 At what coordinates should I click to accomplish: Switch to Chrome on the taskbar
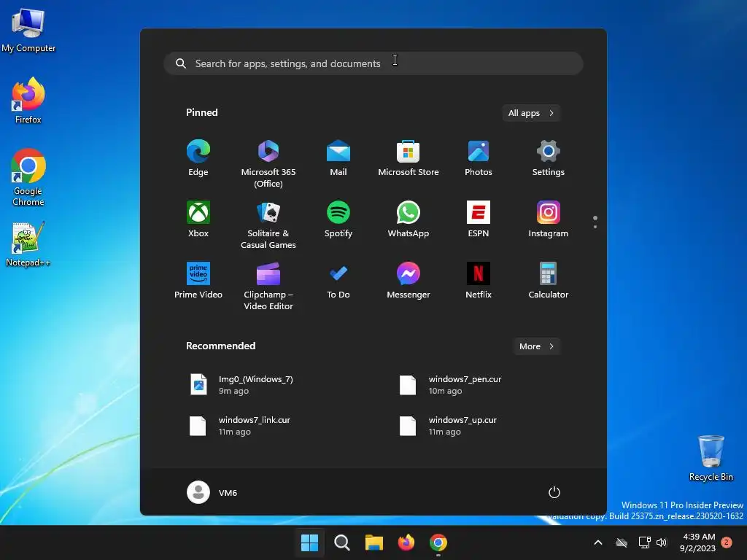click(x=438, y=542)
